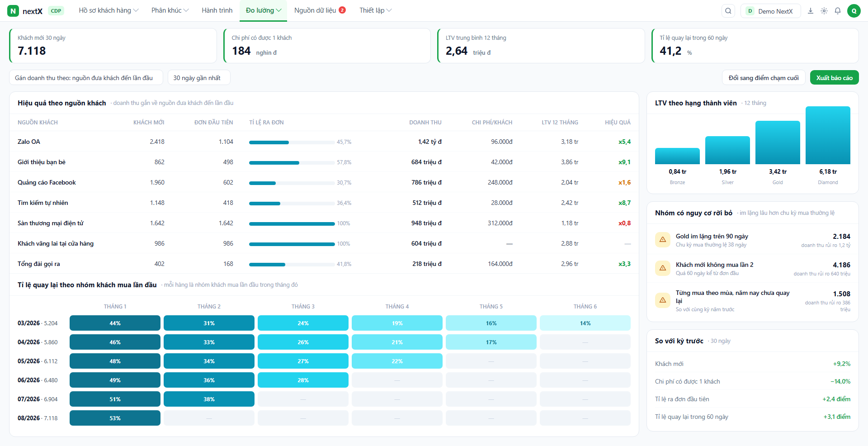This screenshot has height=446, width=868.
Task: Toggle the theme sun icon
Action: tap(824, 11)
